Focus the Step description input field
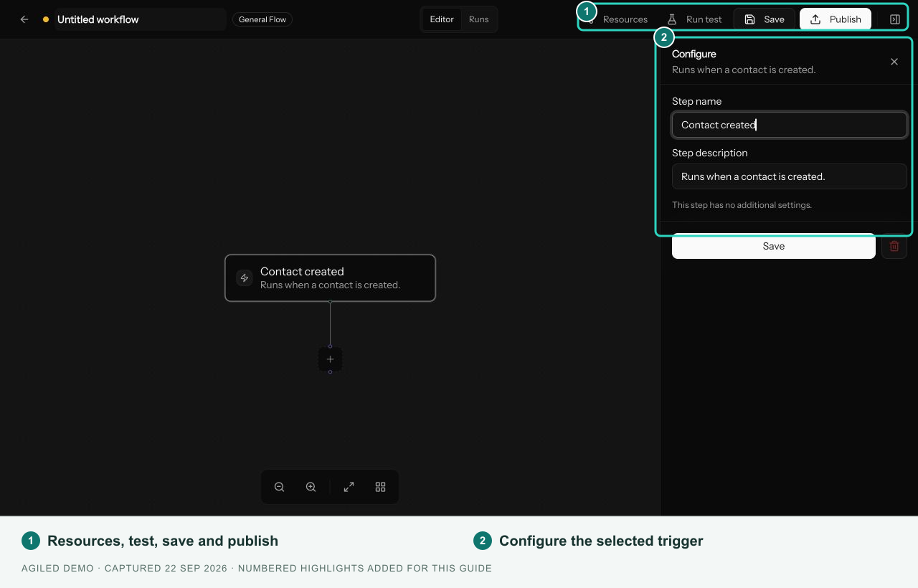The height and width of the screenshot is (588, 918). coord(790,176)
